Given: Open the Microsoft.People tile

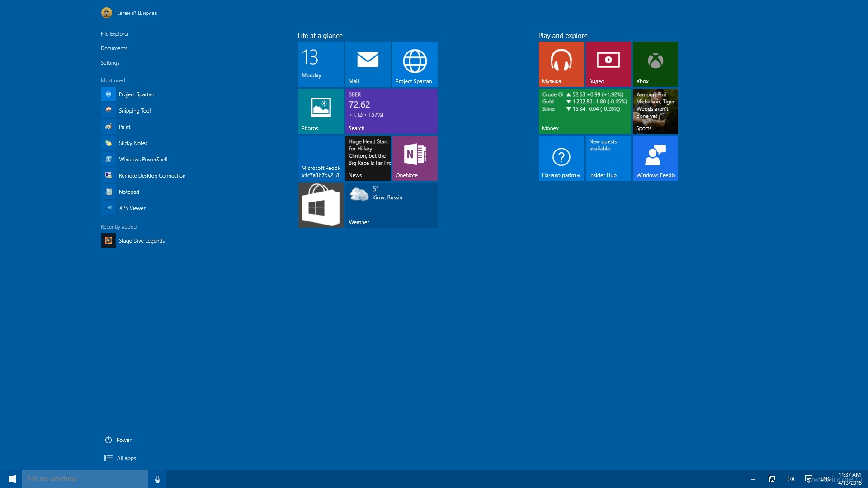Looking at the screenshot, I should (321, 158).
